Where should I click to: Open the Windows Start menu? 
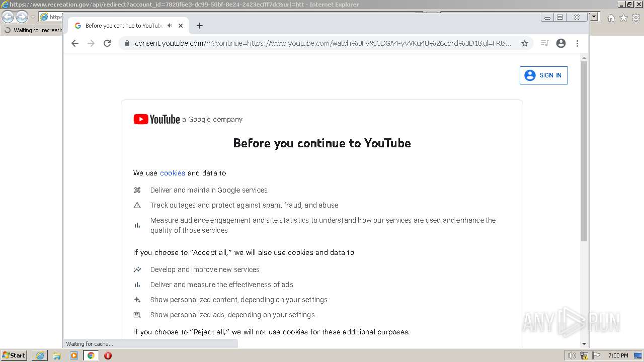[x=14, y=355]
